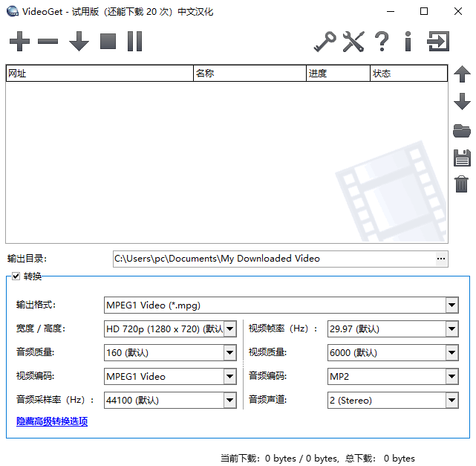Viewport: 476px width, 466px height.
Task: Click the VideoGet app icon in title bar
Action: [x=13, y=12]
